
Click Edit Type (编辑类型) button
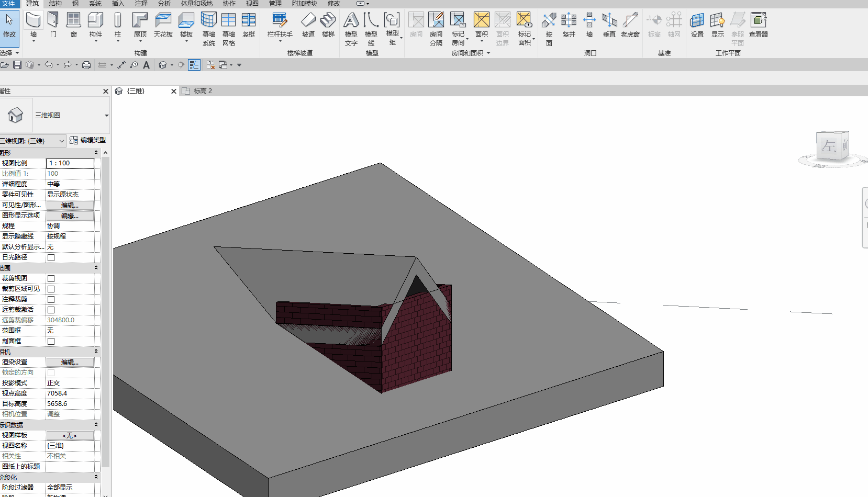coord(88,140)
